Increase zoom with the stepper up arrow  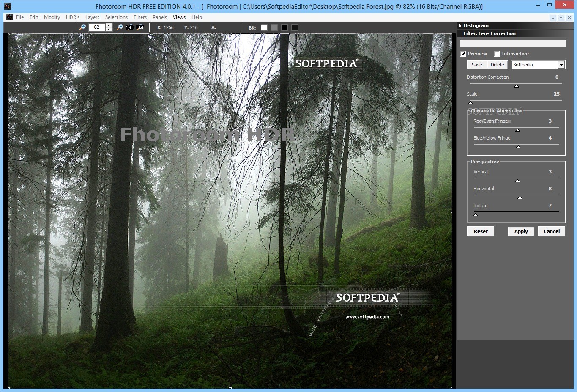[109, 25]
